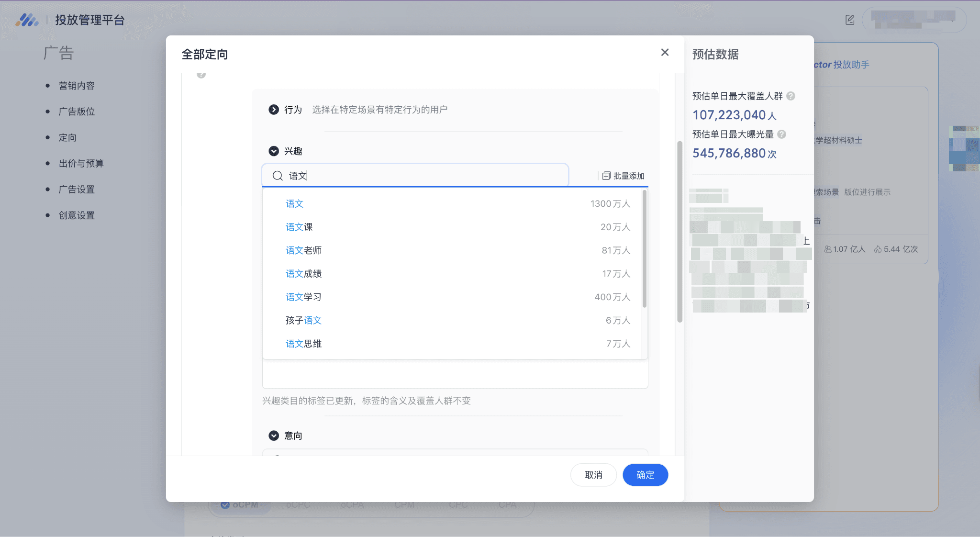This screenshot has height=537, width=980.
Task: Go to 出价与预算 in sidebar
Action: 81,164
